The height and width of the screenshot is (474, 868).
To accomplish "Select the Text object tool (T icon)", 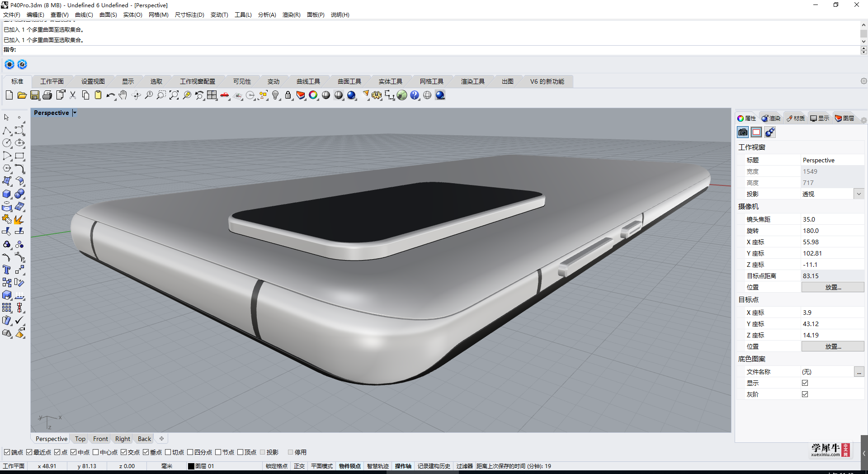I will [x=7, y=270].
